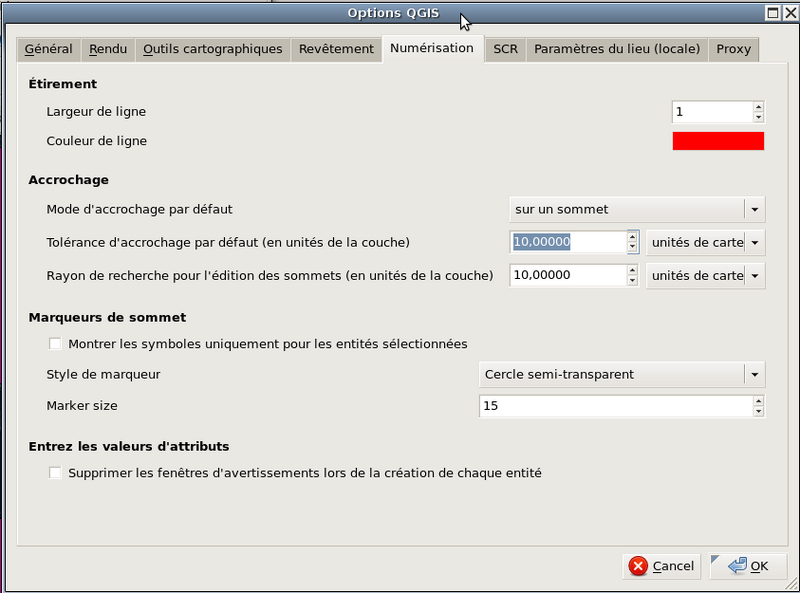800x593 pixels.
Task: Increase Tolérance d'accrochage value
Action: (633, 237)
